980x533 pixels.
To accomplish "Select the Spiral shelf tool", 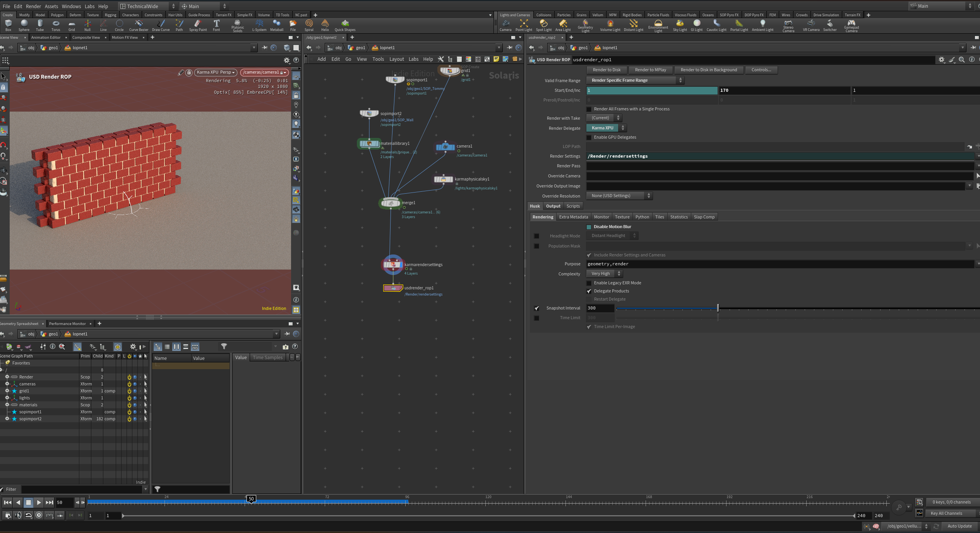I will (309, 26).
